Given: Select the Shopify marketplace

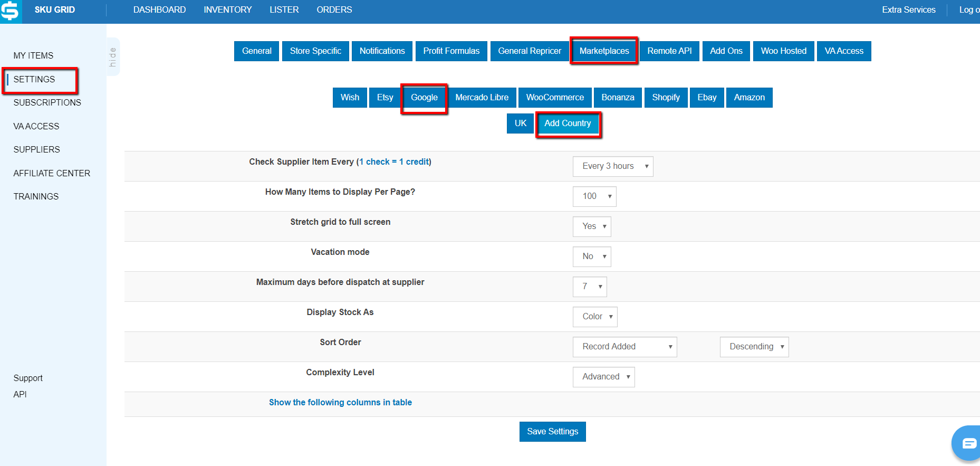Looking at the screenshot, I should (x=666, y=98).
